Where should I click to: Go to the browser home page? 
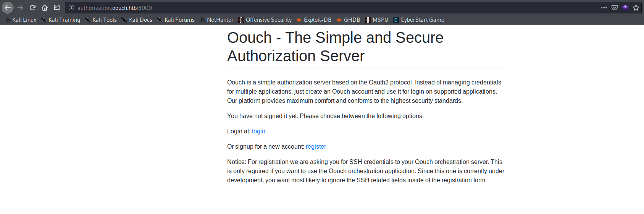45,8
